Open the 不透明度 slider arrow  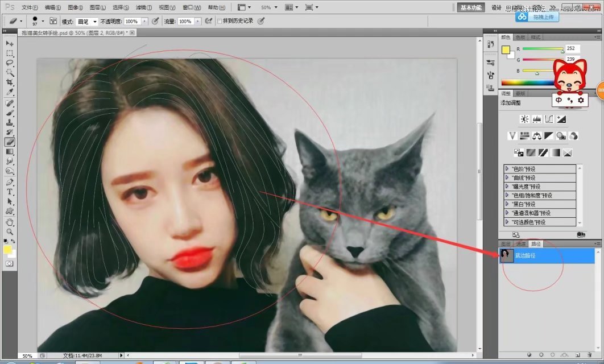click(144, 22)
